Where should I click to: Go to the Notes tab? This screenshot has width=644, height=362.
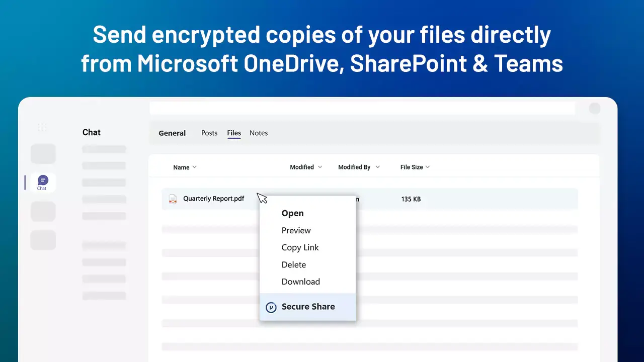coord(259,133)
